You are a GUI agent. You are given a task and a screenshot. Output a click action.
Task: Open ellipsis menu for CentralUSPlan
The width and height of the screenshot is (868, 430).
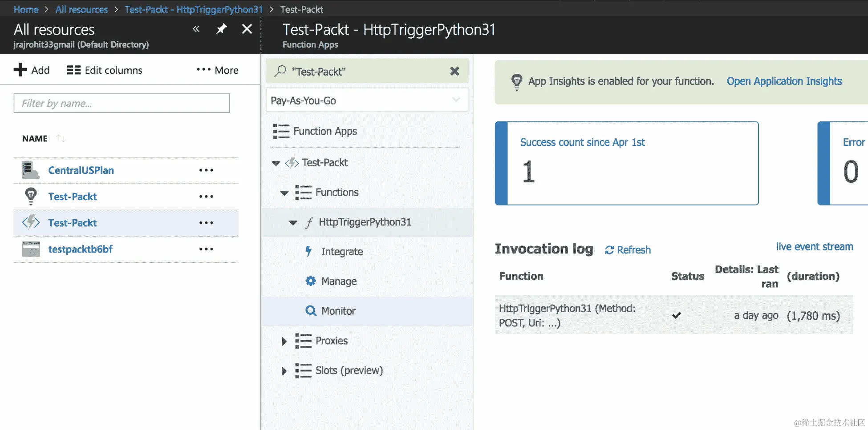(206, 170)
